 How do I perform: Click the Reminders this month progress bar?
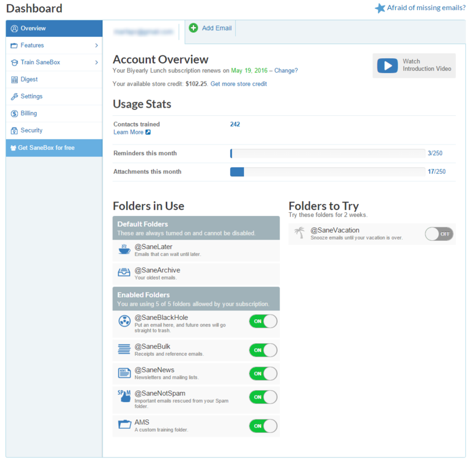pyautogui.click(x=328, y=153)
